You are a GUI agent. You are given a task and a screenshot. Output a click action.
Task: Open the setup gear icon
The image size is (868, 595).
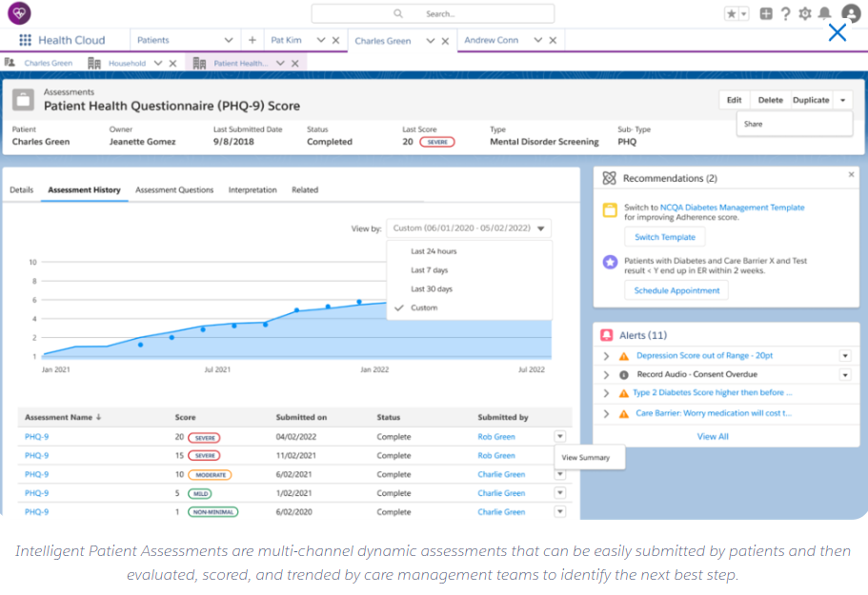[805, 13]
